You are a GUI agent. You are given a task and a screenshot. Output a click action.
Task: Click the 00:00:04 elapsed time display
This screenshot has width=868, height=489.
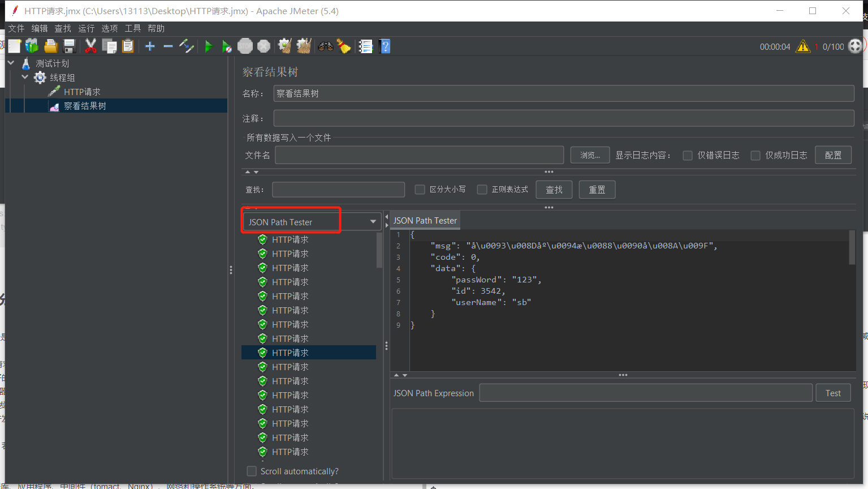(x=775, y=47)
